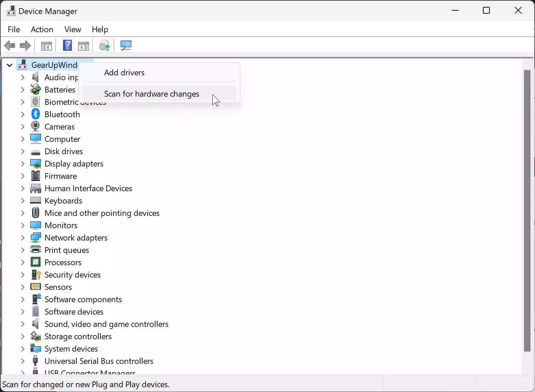Select the Bluetooth device category
Screen dimensions: 535x392
(62, 114)
